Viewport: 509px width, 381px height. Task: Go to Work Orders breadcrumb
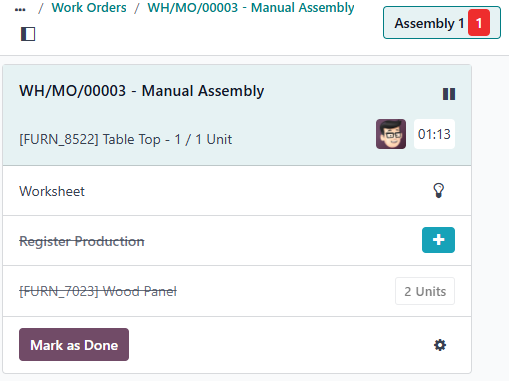click(x=89, y=8)
